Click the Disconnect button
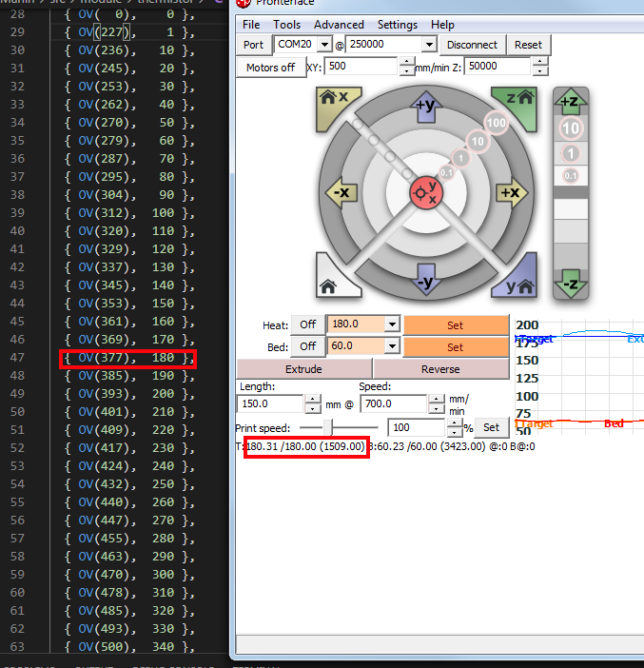 (x=472, y=45)
